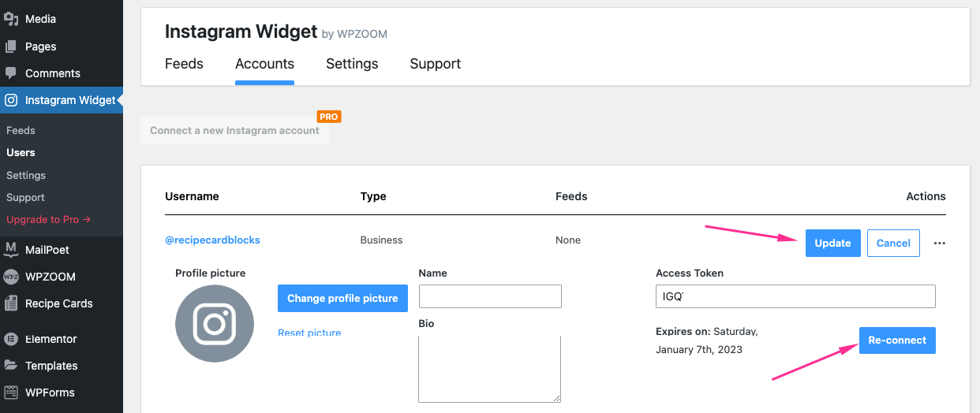Viewport: 980px width, 413px height.
Task: Click the WPForms icon
Action: click(11, 393)
